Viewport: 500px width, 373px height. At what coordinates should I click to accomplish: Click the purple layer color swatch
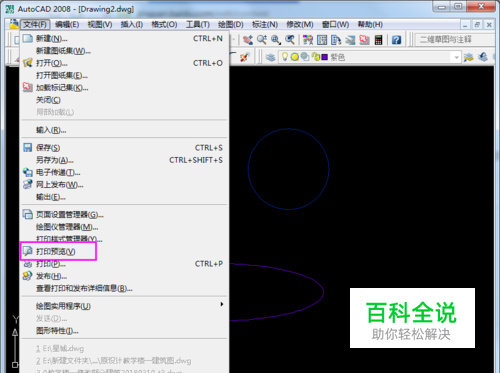(x=324, y=57)
